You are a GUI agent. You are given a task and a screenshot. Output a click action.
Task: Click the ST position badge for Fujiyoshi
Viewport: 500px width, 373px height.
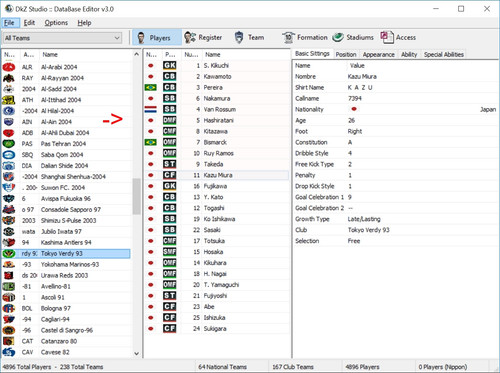pyautogui.click(x=170, y=296)
